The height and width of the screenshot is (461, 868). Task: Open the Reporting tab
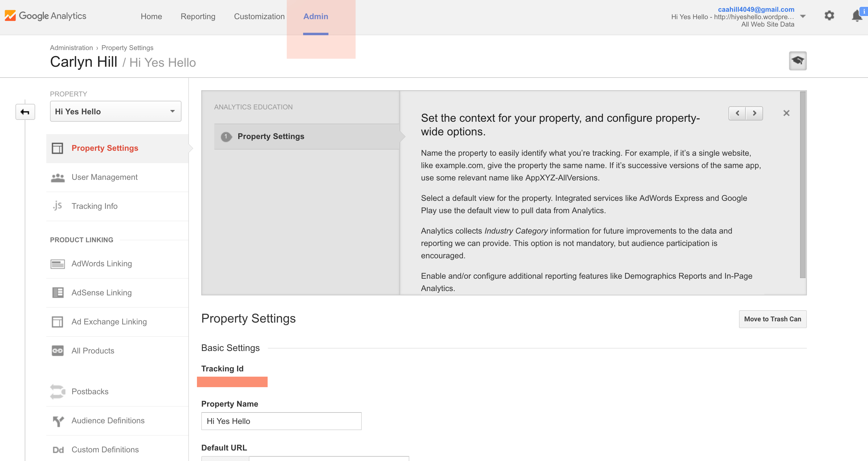click(x=198, y=16)
